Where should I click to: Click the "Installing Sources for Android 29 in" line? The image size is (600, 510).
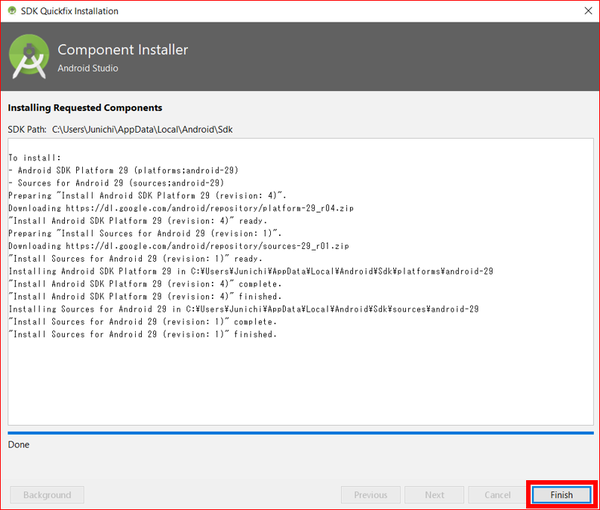(x=243, y=309)
